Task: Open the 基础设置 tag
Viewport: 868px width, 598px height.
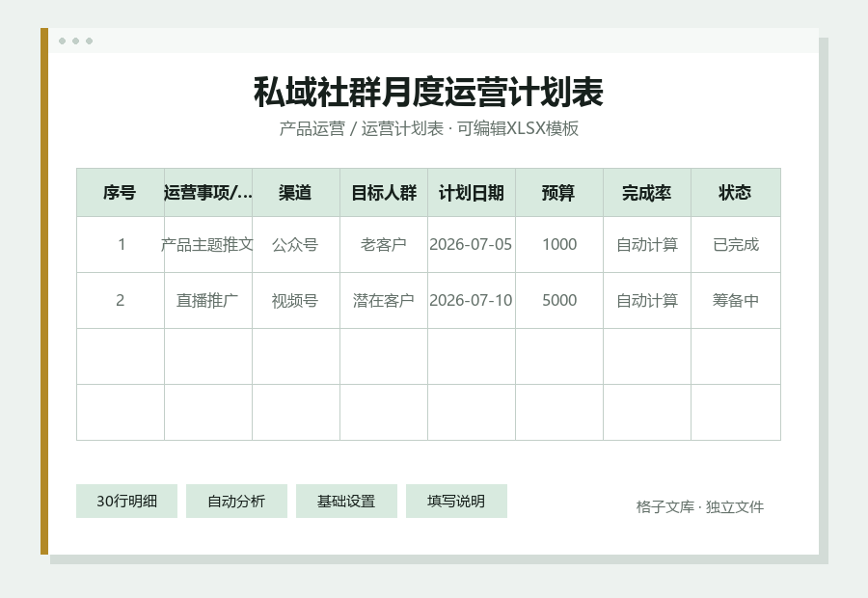Action: tap(346, 502)
